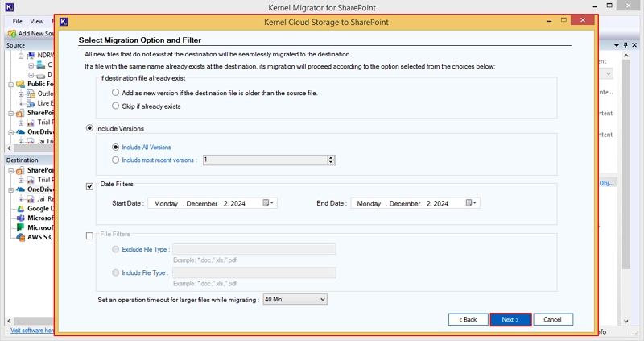Click 2024 in the End Date field
Screen dimensions: 644x341
[x=440, y=203]
